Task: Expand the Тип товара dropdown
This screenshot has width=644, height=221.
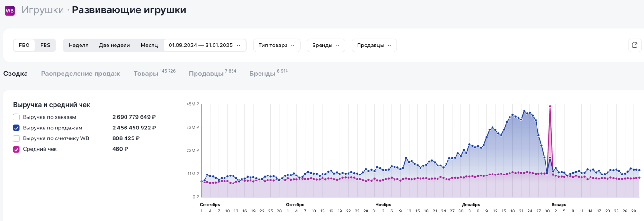Action: [277, 45]
